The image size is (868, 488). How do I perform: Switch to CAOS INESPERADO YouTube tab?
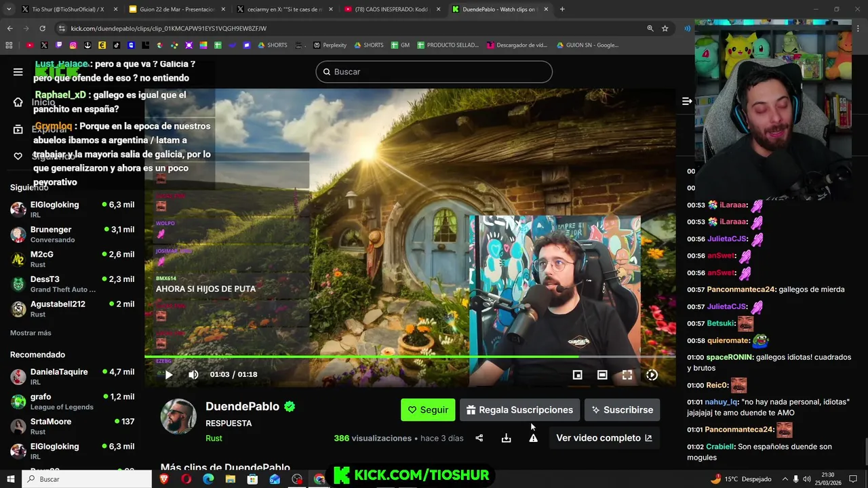click(x=393, y=9)
